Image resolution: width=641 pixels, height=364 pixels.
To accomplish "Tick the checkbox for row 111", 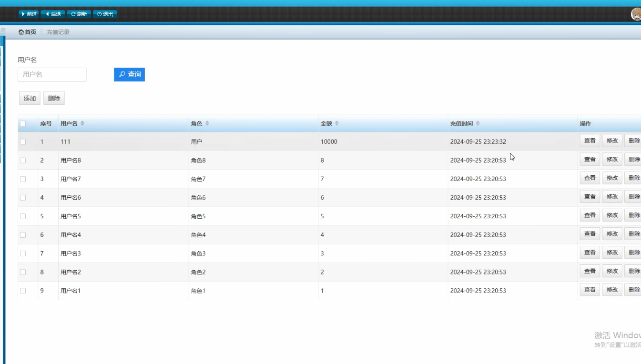I will coord(23,142).
